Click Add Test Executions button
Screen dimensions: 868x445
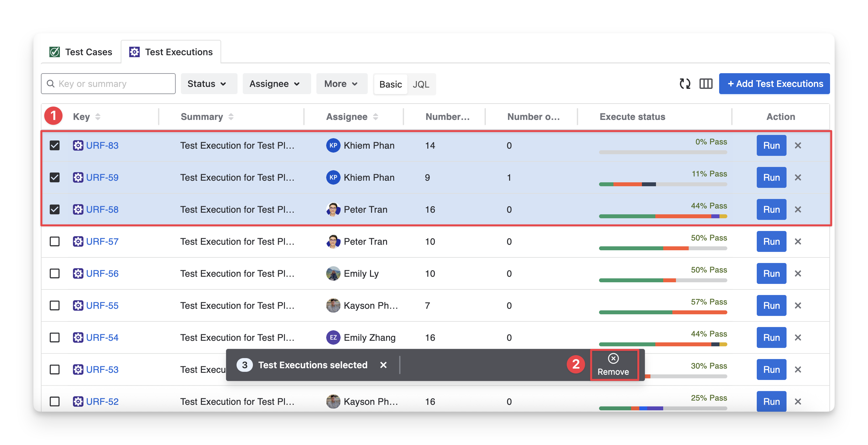click(774, 84)
